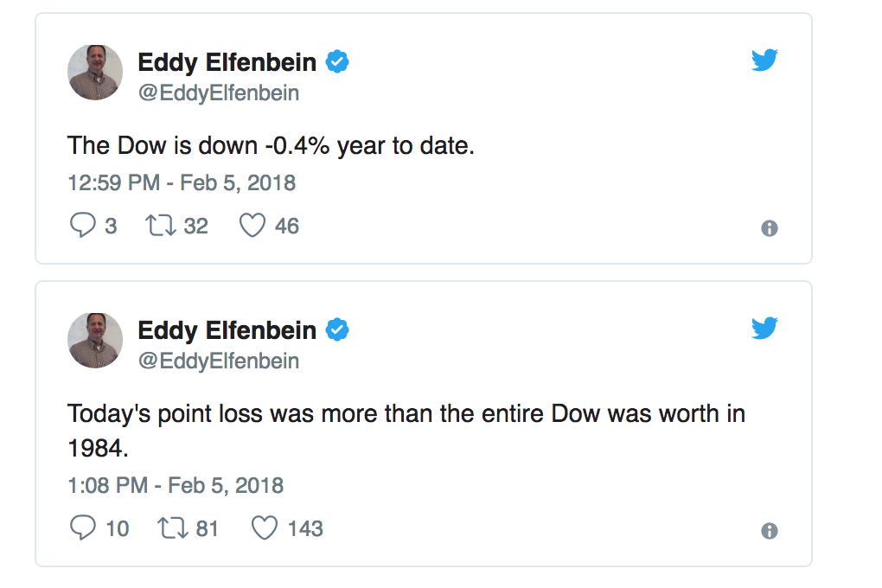
Task: Click the Twitter bird icon in second tweet
Action: pos(764,328)
